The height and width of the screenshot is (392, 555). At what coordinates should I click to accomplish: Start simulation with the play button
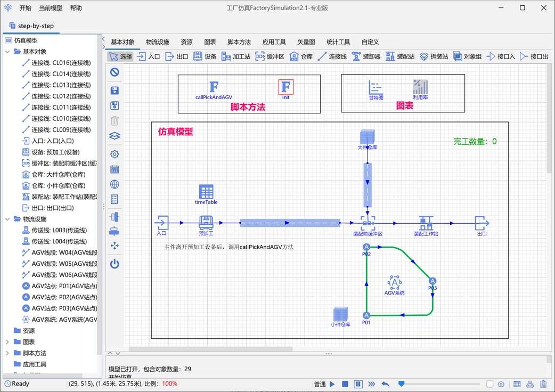point(332,383)
